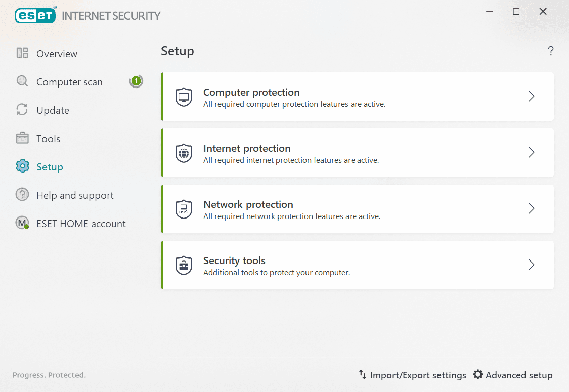This screenshot has width=569, height=392.
Task: Click the Computer protection shield icon
Action: [183, 97]
